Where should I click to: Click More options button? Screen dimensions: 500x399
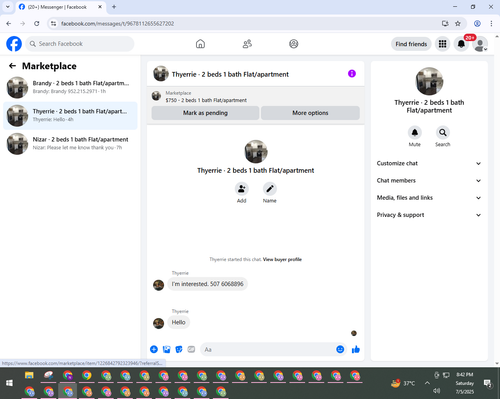click(310, 113)
